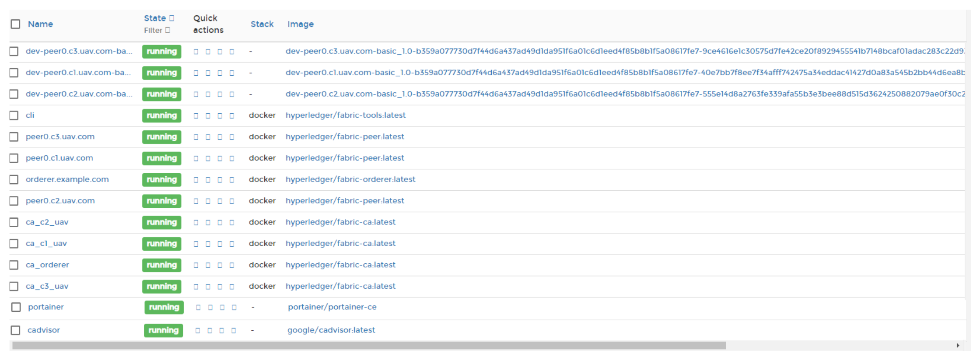Click second quick action icon for peer0.c3.uav.com
This screenshot has width=980, height=360.
(x=208, y=137)
